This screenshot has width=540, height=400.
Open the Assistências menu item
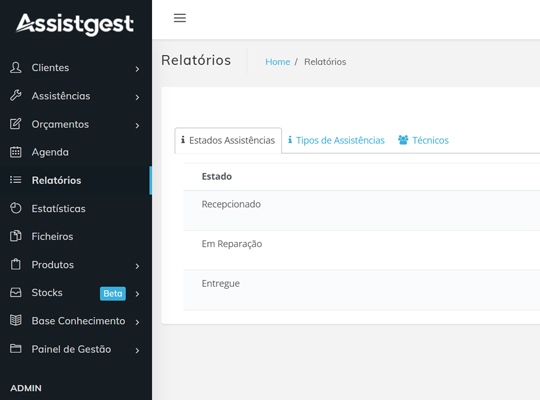(76, 96)
